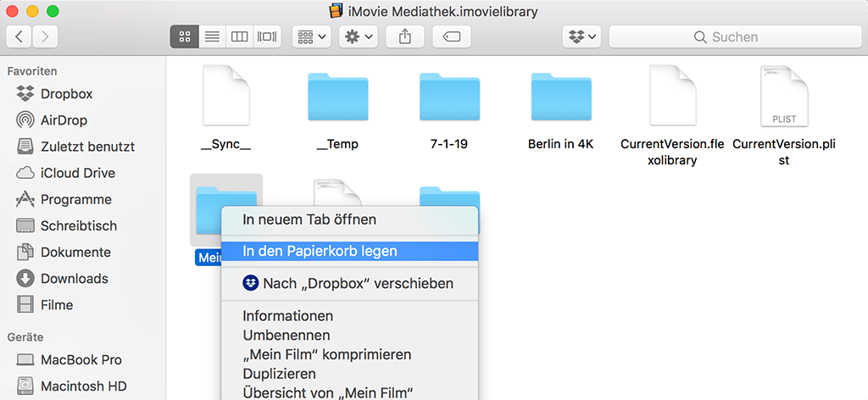Image resolution: width=868 pixels, height=400 pixels.
Task: Click the Edit Tags toolbar button
Action: tap(452, 37)
